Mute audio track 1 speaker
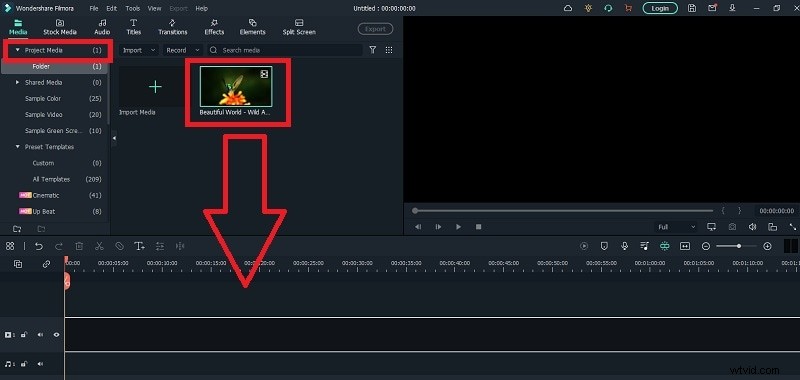800x380 pixels. (x=40, y=364)
